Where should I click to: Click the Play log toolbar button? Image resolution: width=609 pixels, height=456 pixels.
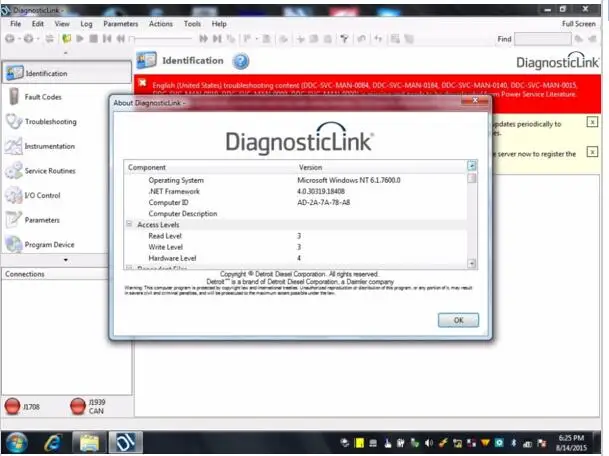[80, 38]
